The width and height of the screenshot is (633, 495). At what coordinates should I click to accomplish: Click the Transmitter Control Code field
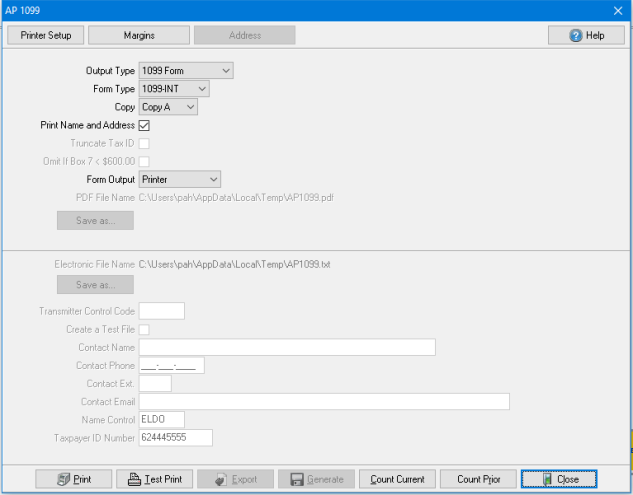click(161, 311)
